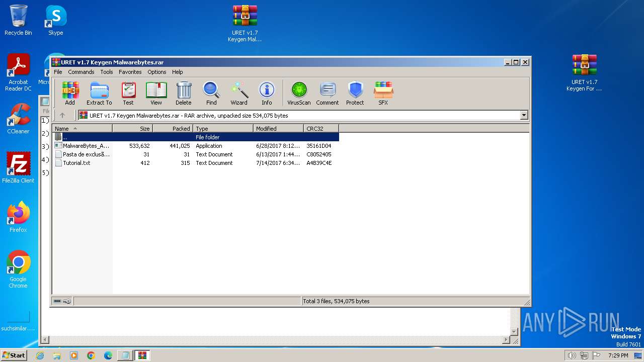Start VirusScan on the archive
Viewport: 644px width, 362px height.
click(299, 94)
